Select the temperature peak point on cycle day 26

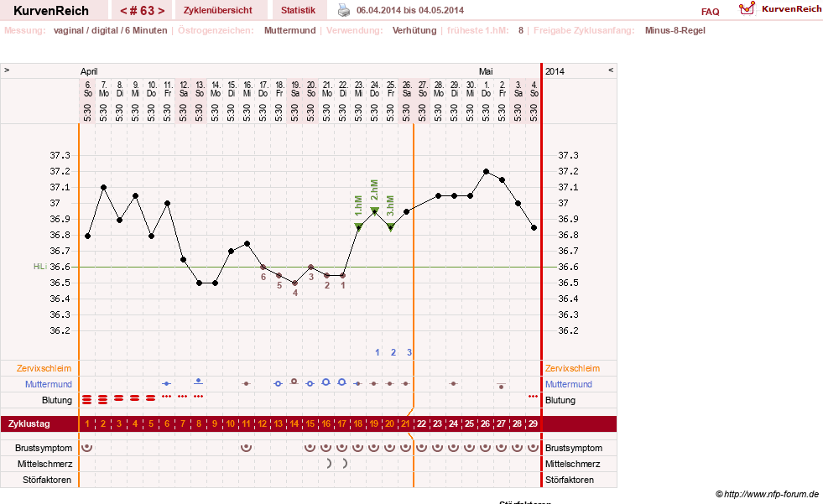pos(486,172)
